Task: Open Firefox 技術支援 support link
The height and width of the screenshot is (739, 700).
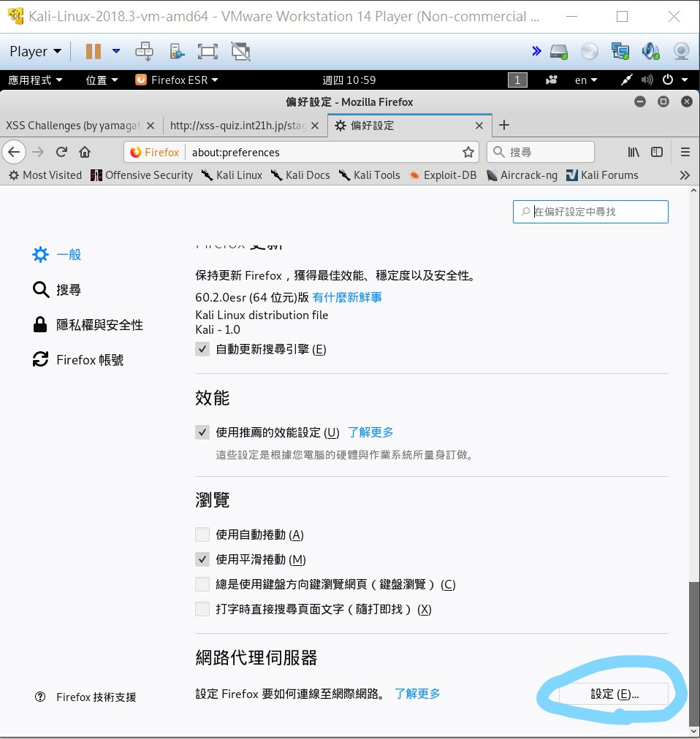Action: click(x=85, y=697)
